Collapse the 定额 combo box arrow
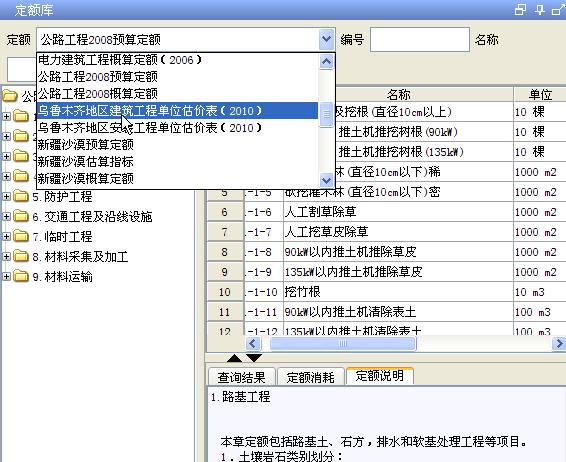This screenshot has height=462, width=566. (326, 39)
